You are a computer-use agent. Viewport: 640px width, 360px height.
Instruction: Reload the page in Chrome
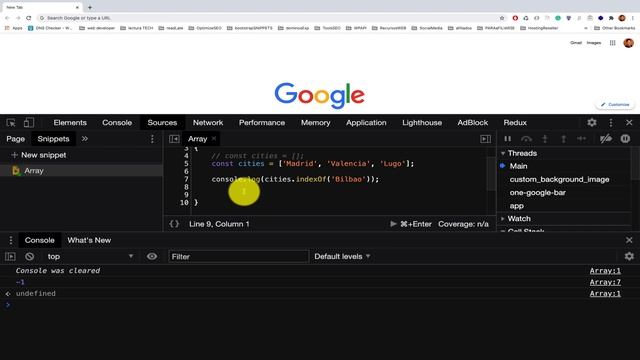pos(29,18)
